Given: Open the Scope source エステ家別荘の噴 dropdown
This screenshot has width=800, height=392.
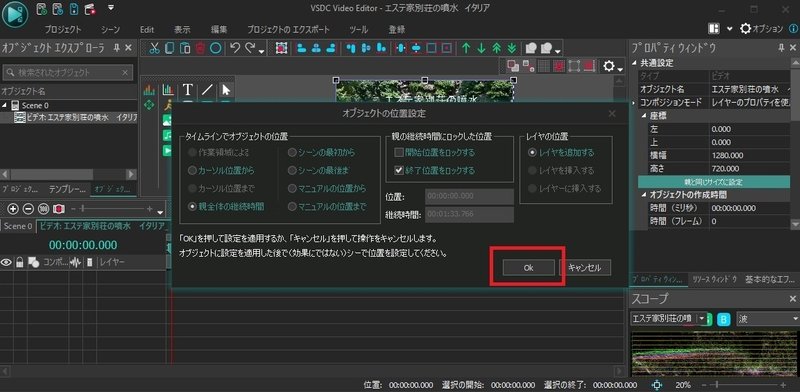Looking at the screenshot, I should click(702, 319).
